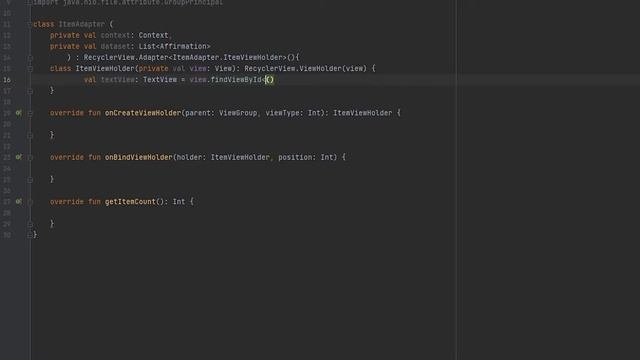Click 'RecyclerView.ViewHolder(view)' superclass call
The image size is (640, 360).
click(306, 69)
